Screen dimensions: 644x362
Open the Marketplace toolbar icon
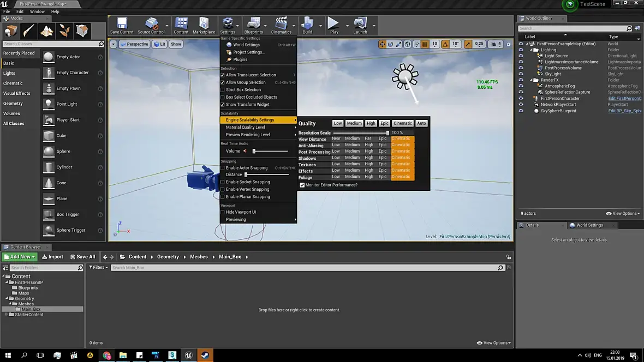point(204,26)
